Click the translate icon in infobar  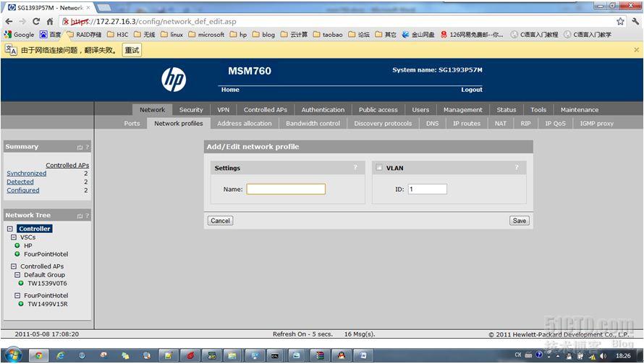click(11, 50)
